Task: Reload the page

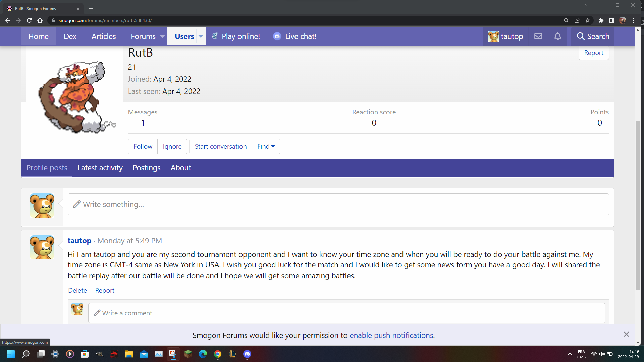Action: [x=29, y=20]
